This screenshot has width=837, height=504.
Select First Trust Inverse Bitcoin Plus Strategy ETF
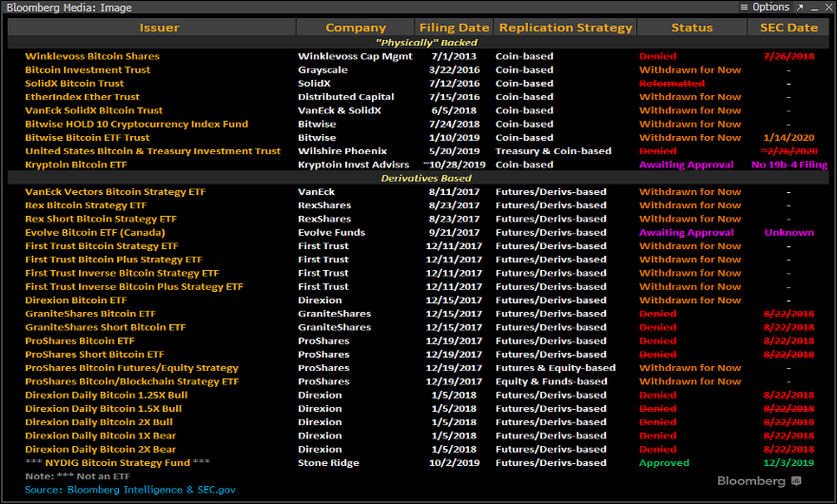(x=134, y=286)
